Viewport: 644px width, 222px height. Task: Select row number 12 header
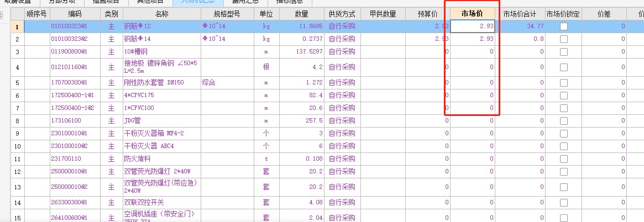pos(17,172)
